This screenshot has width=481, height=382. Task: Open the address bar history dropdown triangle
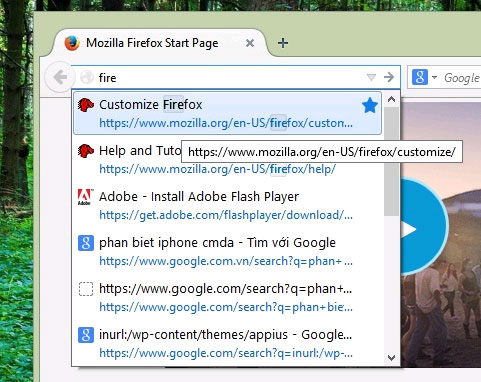point(371,78)
